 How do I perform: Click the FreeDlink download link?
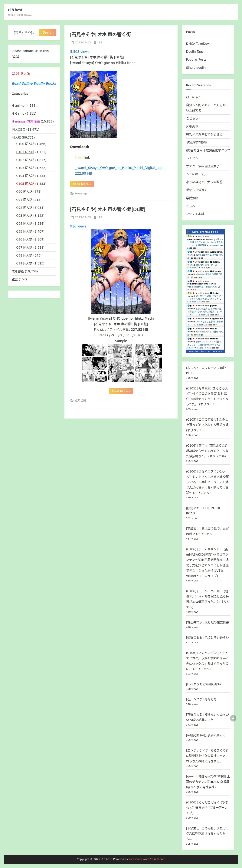[x=83, y=157]
